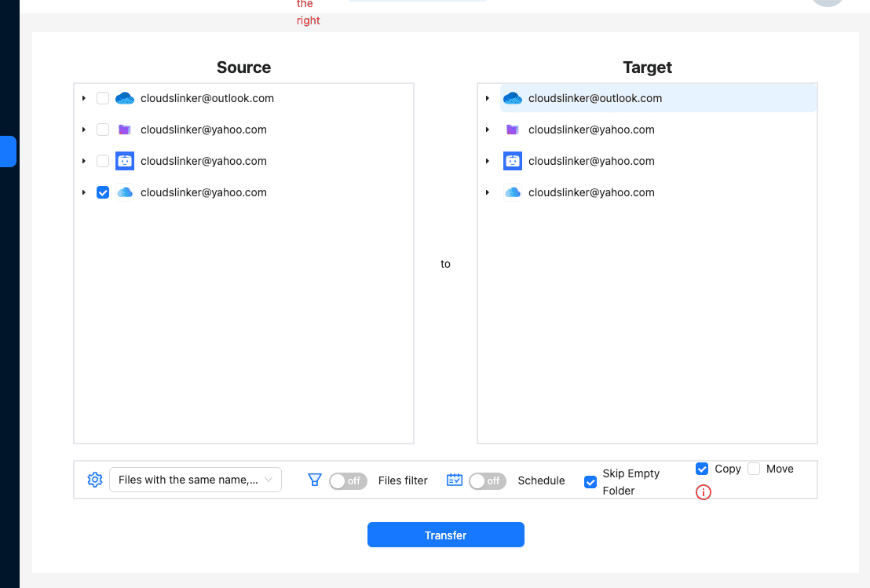Expand Source light cloud account node
This screenshot has width=870, height=588.
point(84,192)
